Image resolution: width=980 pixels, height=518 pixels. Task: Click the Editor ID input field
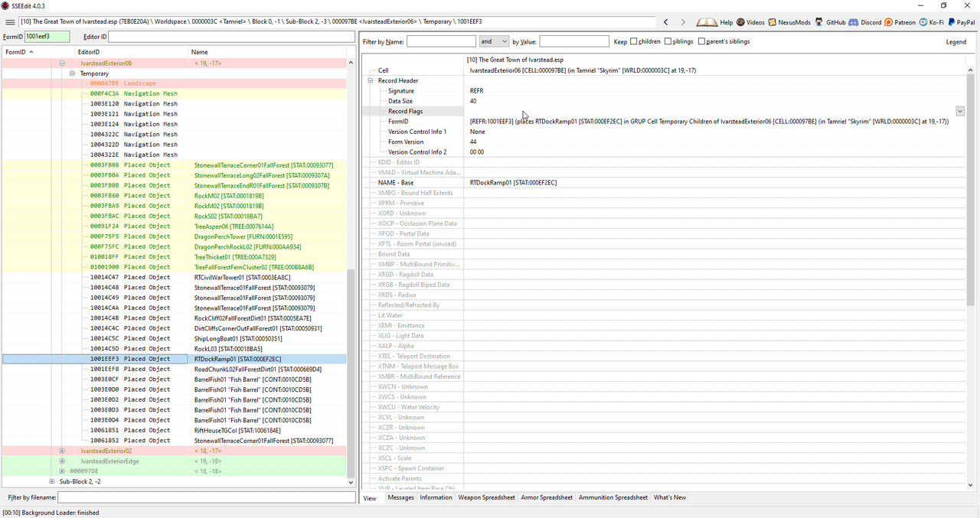(233, 36)
